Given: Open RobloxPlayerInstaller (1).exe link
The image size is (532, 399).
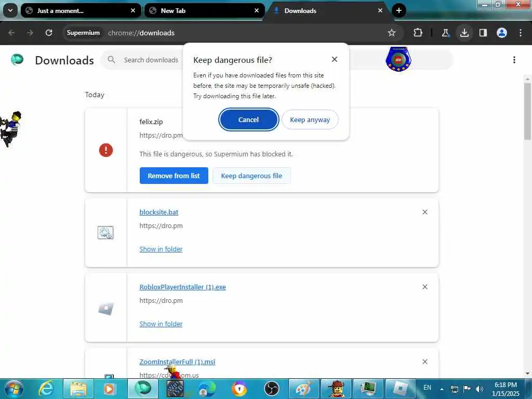Looking at the screenshot, I should 182,287.
